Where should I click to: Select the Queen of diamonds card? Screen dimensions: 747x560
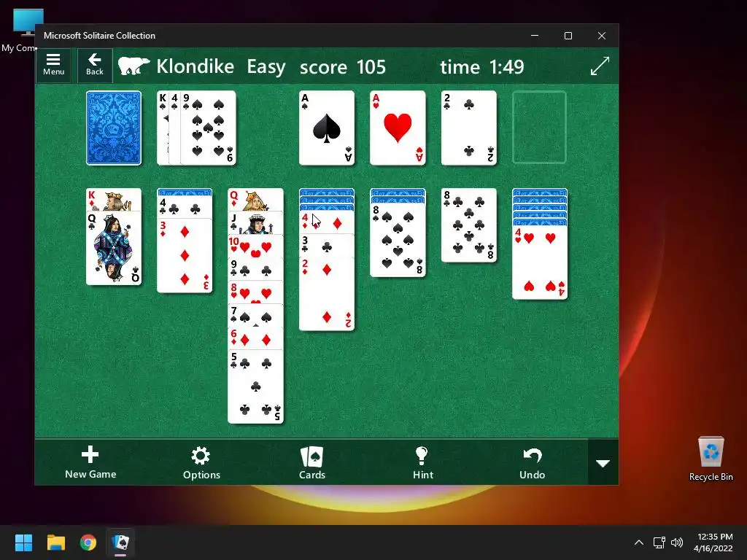tap(256, 200)
